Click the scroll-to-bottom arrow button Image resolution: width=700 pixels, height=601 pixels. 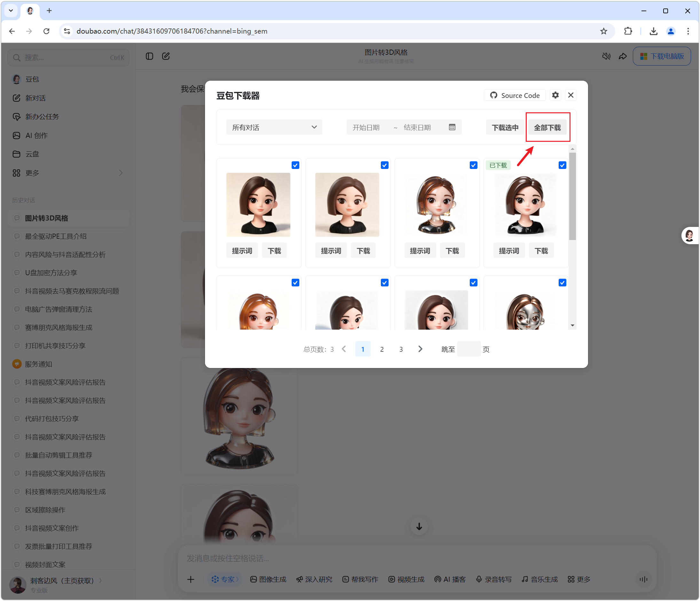pyautogui.click(x=419, y=527)
